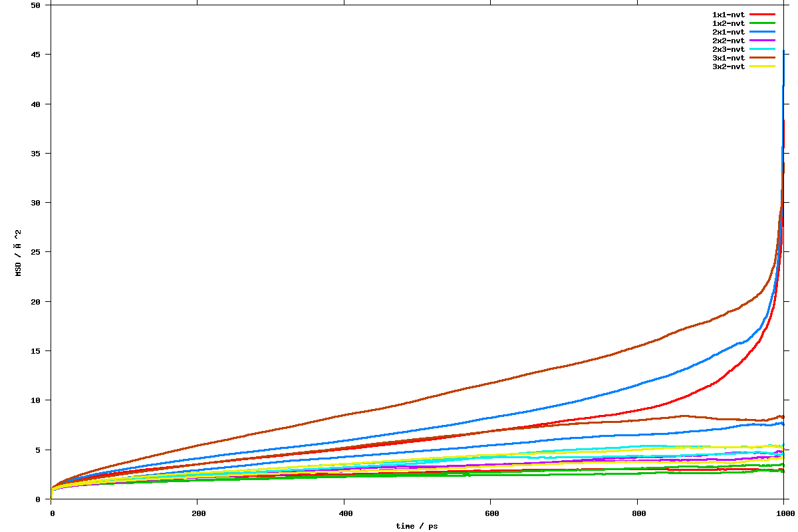Pick the 3x1-nvt legend entry text
This screenshot has height=532, width=798.
tap(728, 58)
